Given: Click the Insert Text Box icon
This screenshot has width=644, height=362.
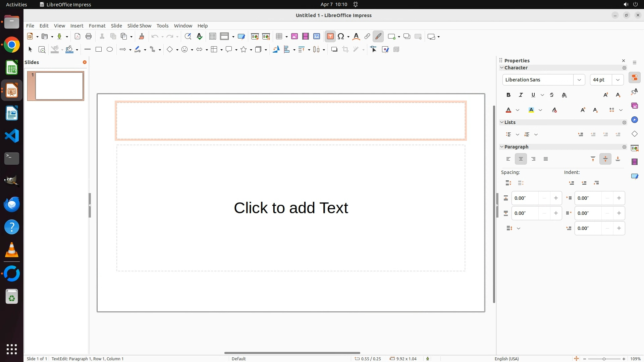Looking at the screenshot, I should click(330, 37).
